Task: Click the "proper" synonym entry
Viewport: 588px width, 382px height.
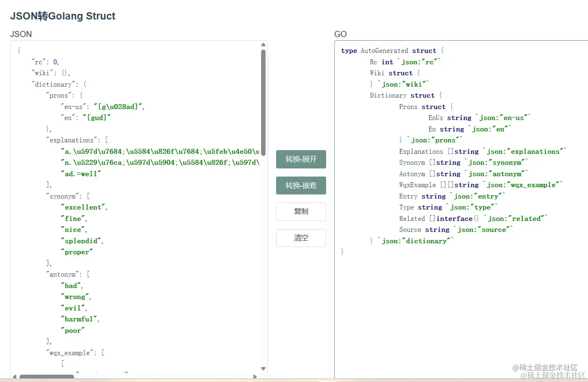Action: click(77, 252)
